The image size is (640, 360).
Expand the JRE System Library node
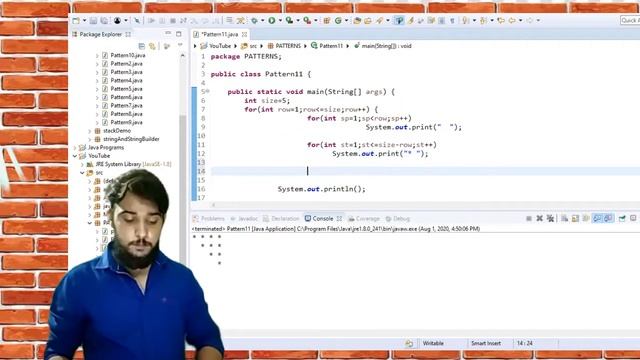(x=83, y=164)
